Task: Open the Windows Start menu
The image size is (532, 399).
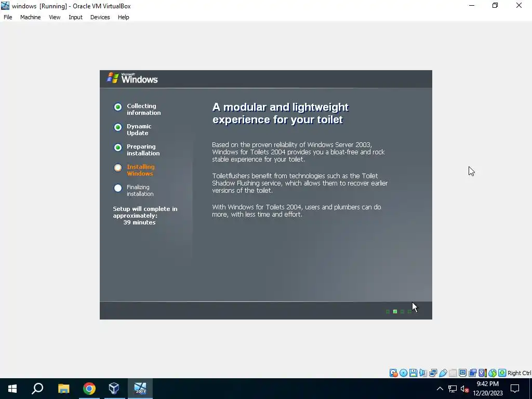Action: [12, 389]
